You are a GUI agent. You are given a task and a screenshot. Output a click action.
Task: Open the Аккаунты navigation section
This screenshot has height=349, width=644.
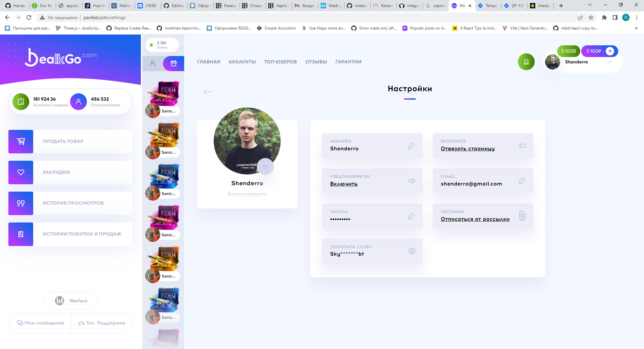click(x=242, y=62)
